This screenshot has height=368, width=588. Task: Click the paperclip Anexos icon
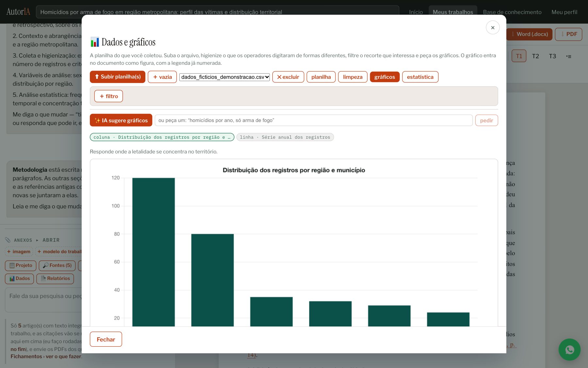tap(8, 240)
